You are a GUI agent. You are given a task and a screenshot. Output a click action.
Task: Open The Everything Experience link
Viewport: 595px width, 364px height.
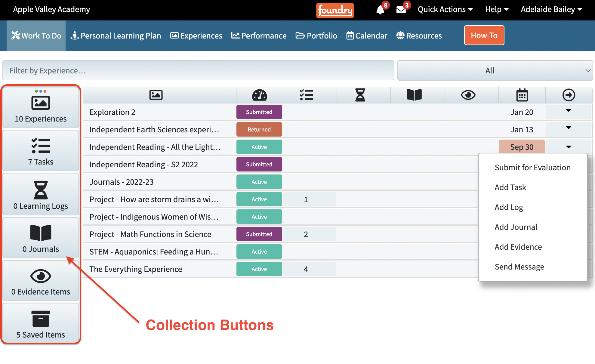click(x=136, y=269)
